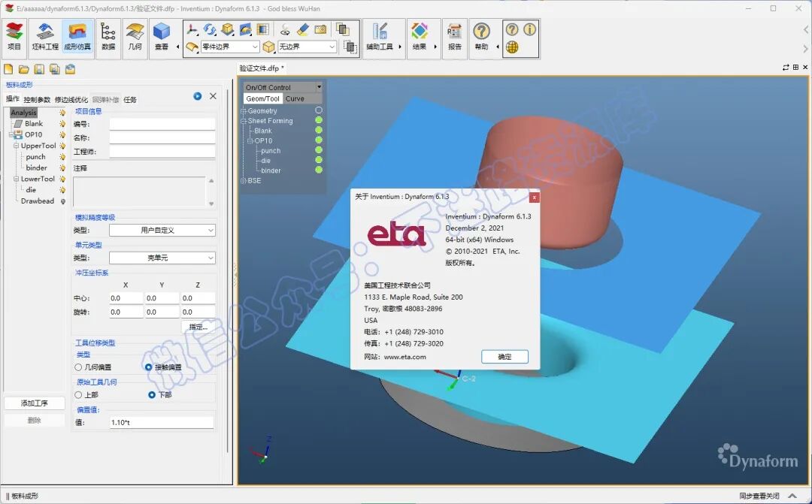Open the 项目 (Project) toolbar module
The height and width of the screenshot is (504, 812).
click(x=14, y=38)
